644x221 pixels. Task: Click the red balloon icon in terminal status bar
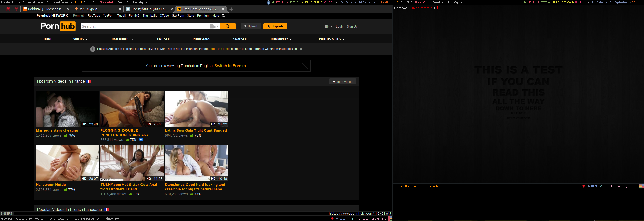pos(584,186)
